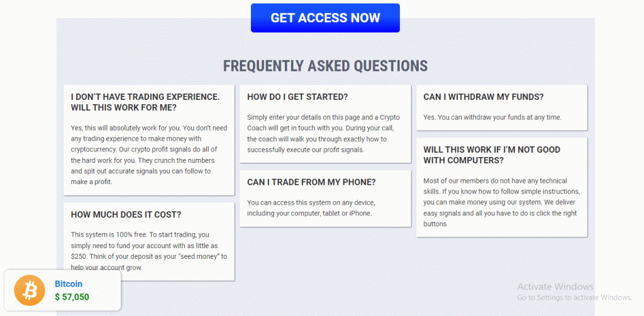Click the answer about crypto profit signals
This screenshot has height=316, width=644.
click(x=148, y=155)
